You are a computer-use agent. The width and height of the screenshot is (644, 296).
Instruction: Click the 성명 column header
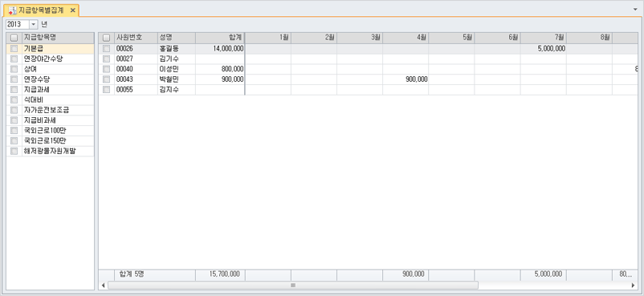click(x=177, y=38)
